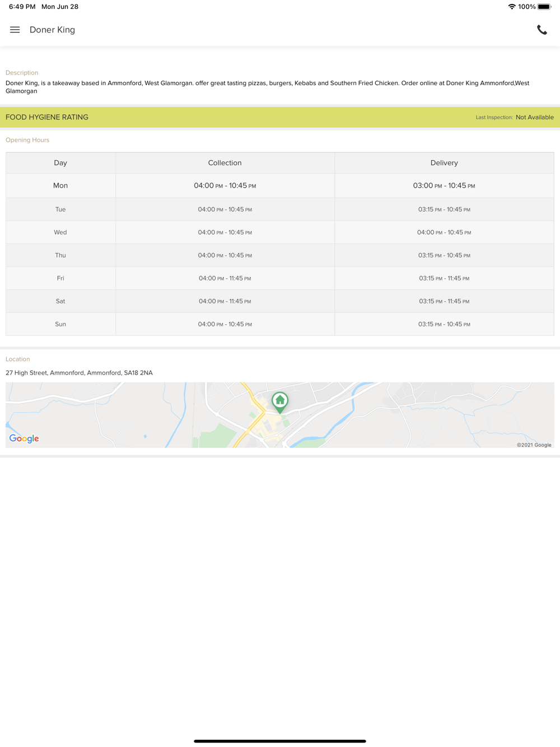Image resolution: width=560 pixels, height=747 pixels.
Task: Select the Fri row day cell
Action: point(60,278)
